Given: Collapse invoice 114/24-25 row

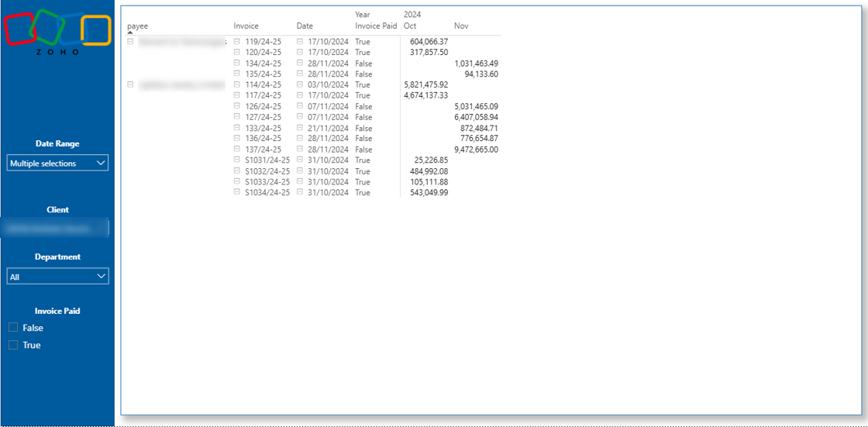Looking at the screenshot, I should (237, 84).
